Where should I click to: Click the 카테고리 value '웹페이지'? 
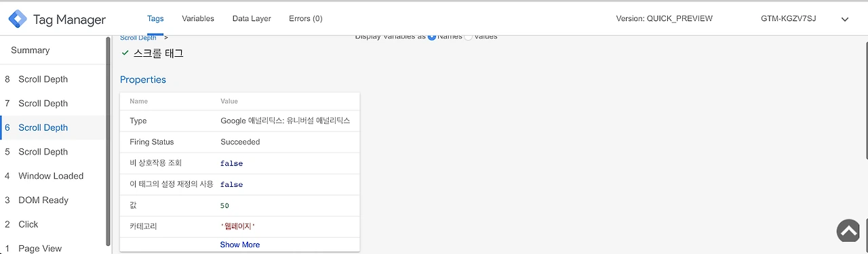(x=238, y=226)
